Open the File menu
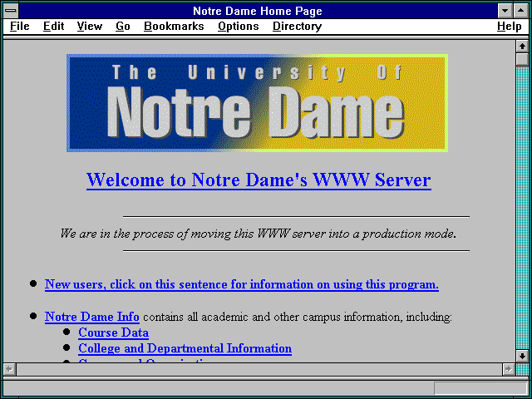 coord(20,27)
